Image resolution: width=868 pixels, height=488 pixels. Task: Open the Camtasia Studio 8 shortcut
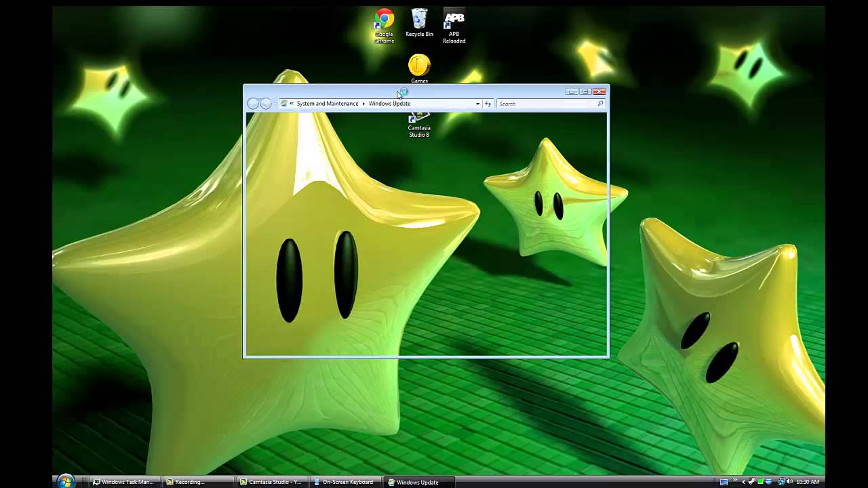tap(419, 125)
